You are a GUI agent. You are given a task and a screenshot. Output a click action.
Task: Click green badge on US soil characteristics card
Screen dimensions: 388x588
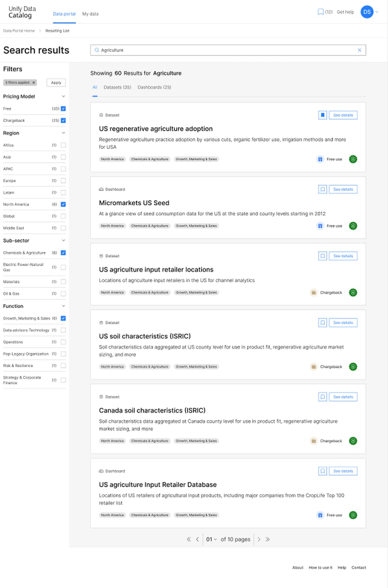click(x=353, y=367)
